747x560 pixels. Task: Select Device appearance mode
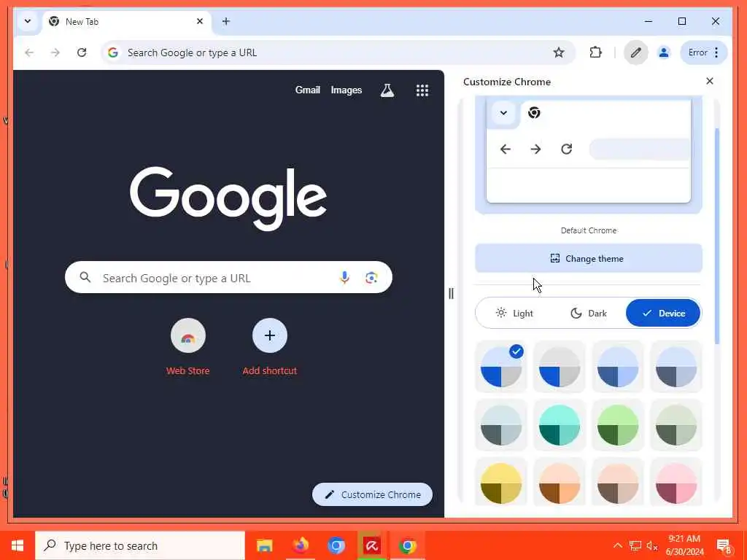click(x=663, y=313)
